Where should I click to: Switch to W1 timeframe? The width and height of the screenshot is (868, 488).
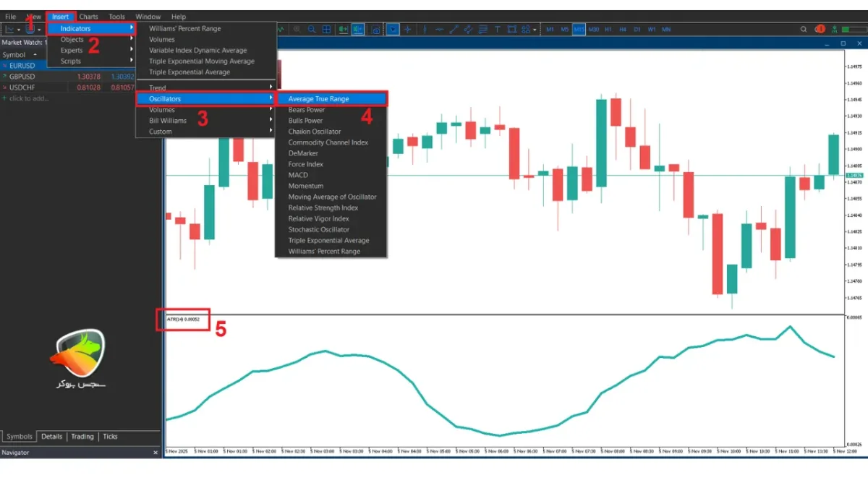point(652,30)
